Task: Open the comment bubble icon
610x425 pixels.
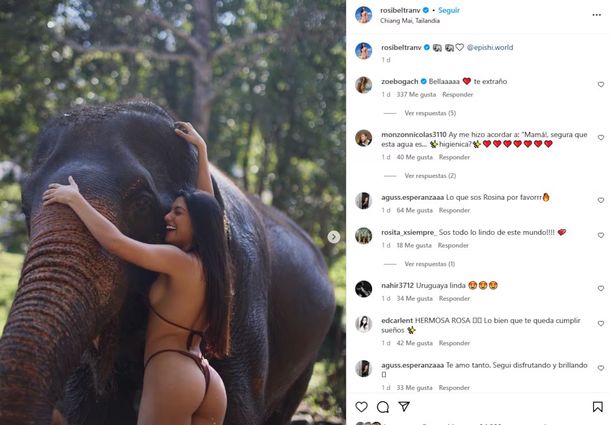Action: pos(383,407)
